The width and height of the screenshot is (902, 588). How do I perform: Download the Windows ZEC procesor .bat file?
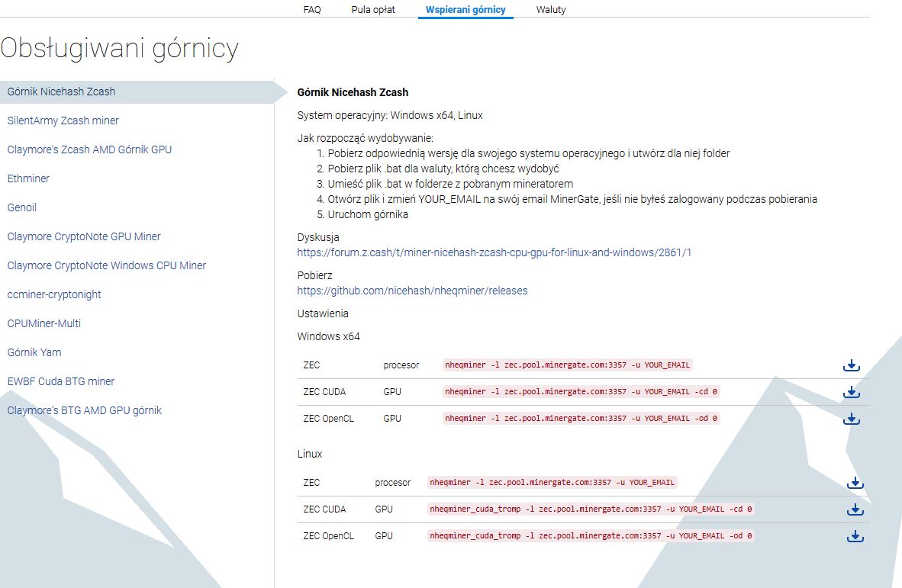(x=852, y=365)
